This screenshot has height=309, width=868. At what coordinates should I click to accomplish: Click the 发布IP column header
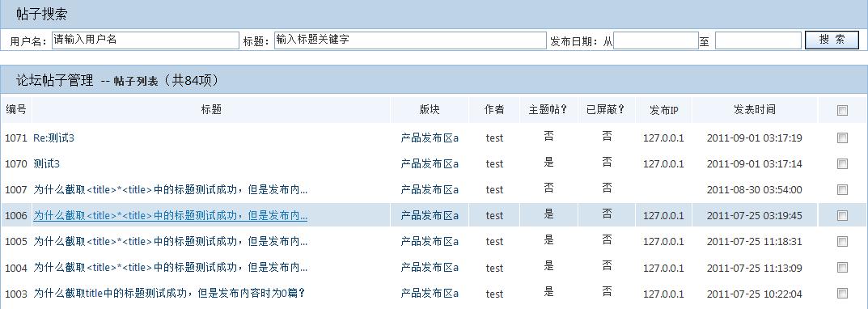663,110
